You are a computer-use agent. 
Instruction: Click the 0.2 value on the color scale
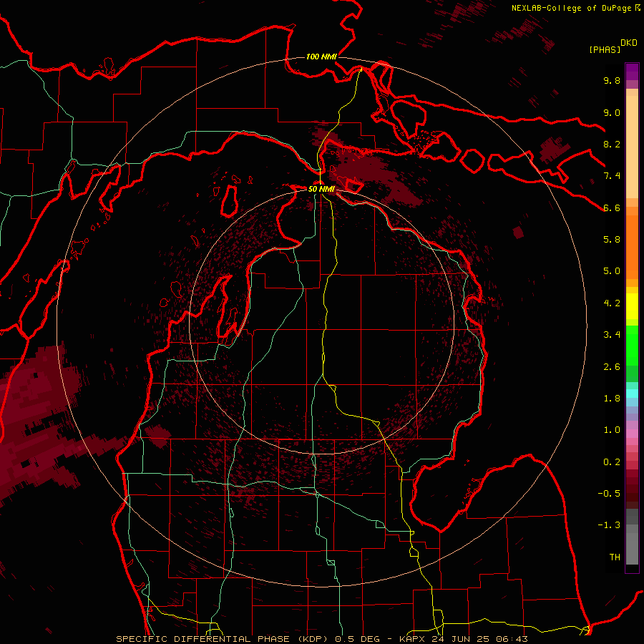(612, 462)
